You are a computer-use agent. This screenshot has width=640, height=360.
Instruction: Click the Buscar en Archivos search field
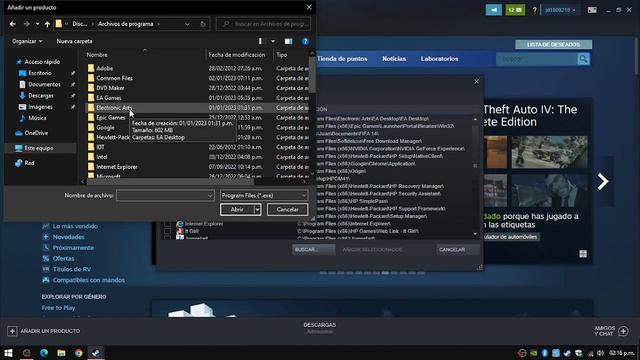pyautogui.click(x=264, y=24)
